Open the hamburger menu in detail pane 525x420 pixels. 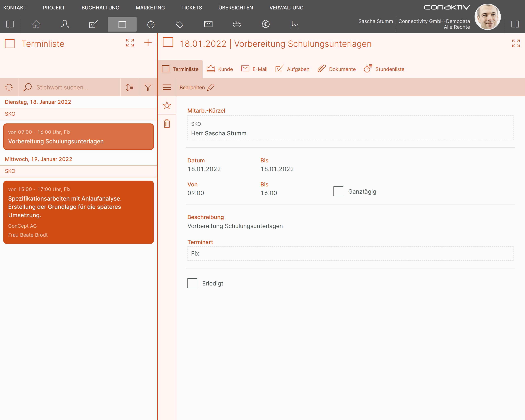click(167, 87)
